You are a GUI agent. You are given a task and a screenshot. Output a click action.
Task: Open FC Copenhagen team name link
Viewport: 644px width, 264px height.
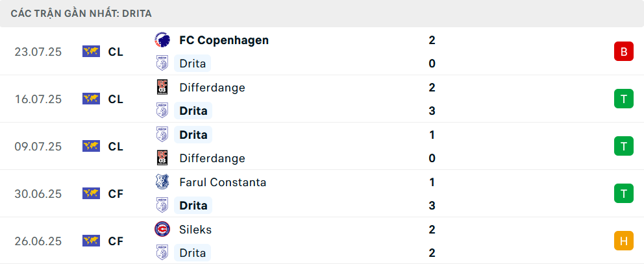tap(224, 40)
